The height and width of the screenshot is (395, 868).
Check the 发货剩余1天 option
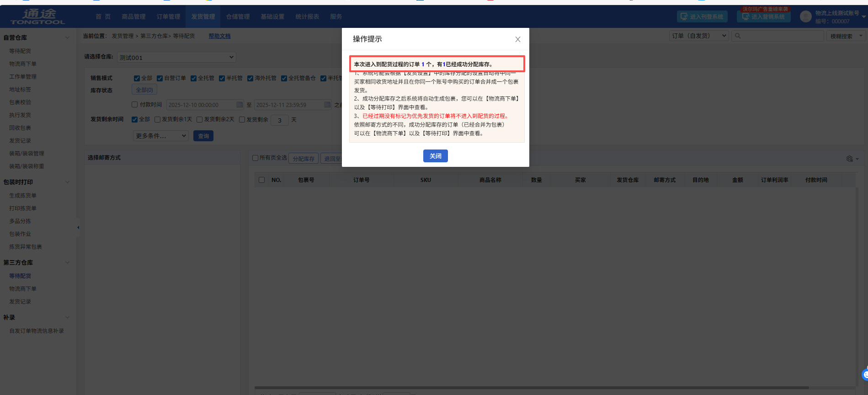click(158, 119)
